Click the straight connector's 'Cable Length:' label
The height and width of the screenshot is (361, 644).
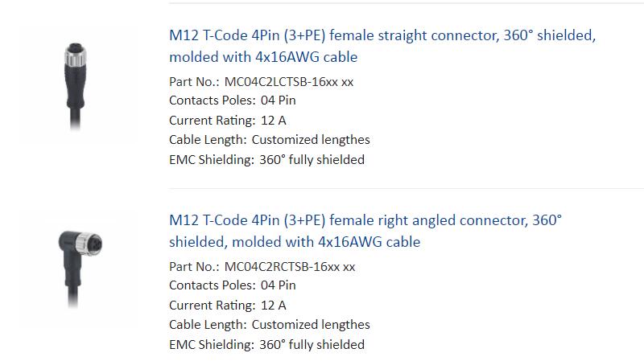[x=208, y=139]
